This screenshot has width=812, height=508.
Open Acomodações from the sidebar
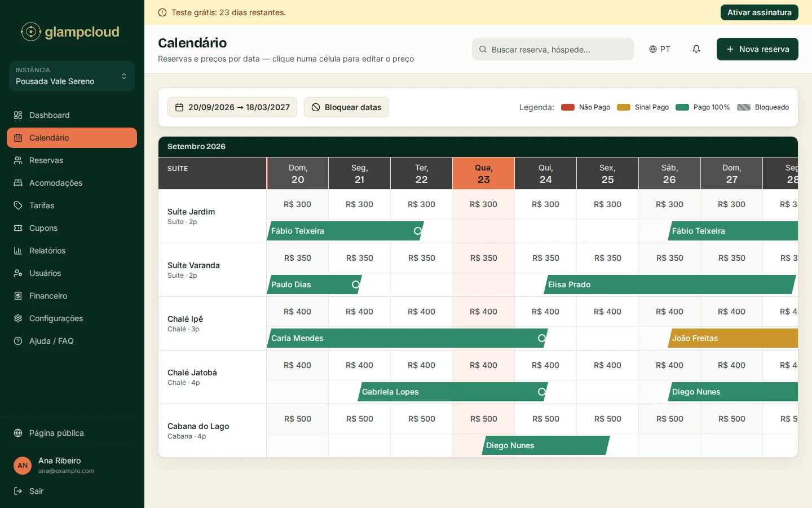pyautogui.click(x=72, y=183)
